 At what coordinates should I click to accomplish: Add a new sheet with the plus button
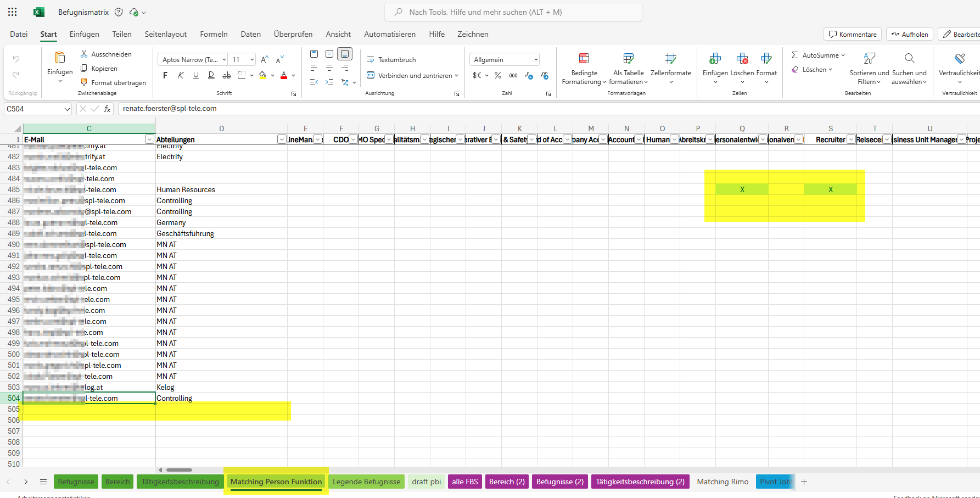tap(804, 482)
